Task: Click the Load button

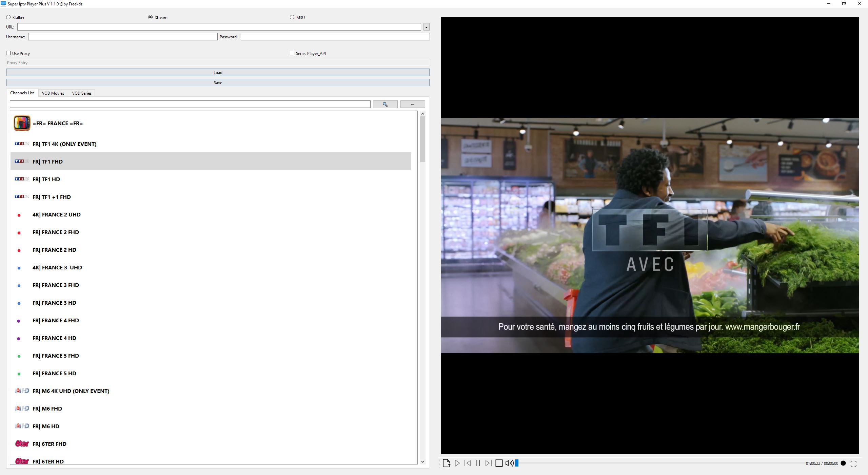Action: [x=218, y=72]
